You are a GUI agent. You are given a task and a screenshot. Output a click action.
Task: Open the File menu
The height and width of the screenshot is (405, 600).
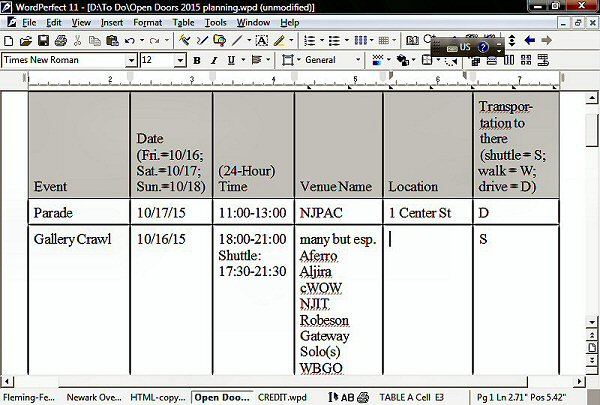[x=29, y=23]
